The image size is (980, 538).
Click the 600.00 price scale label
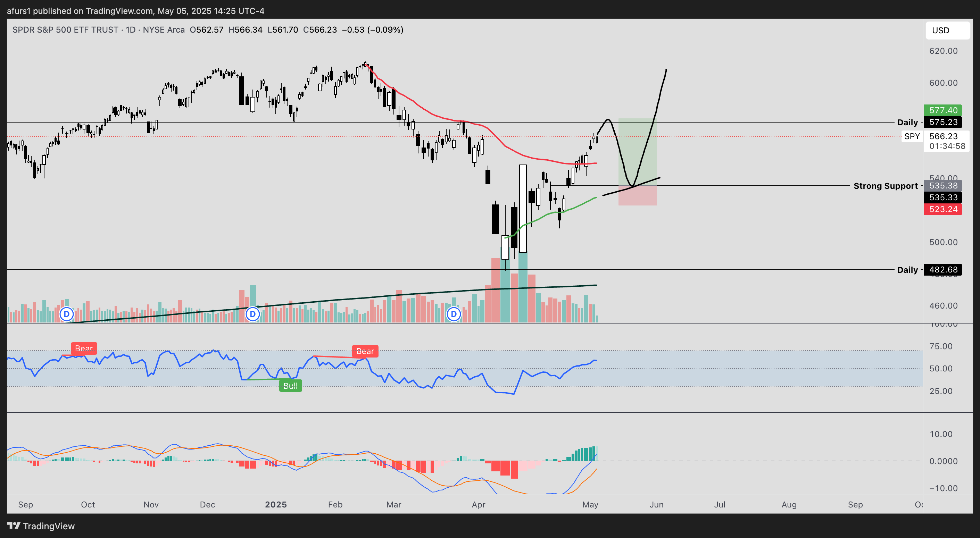pyautogui.click(x=943, y=83)
